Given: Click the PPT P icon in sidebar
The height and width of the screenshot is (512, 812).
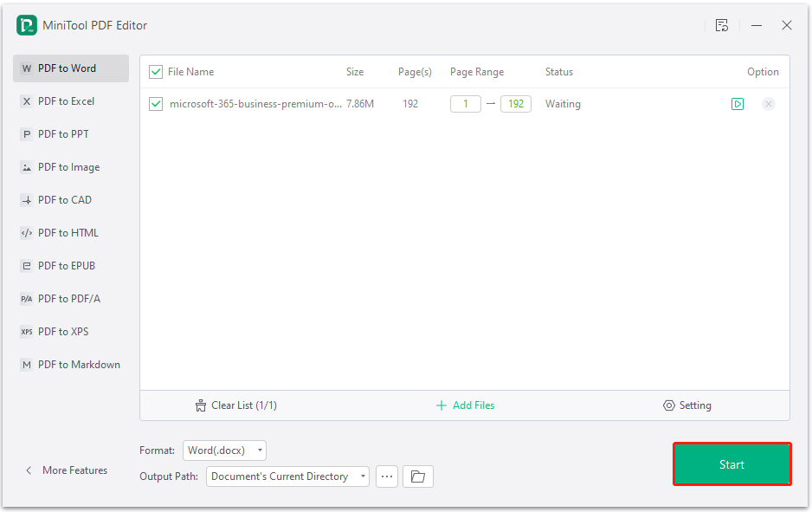Looking at the screenshot, I should coord(27,134).
